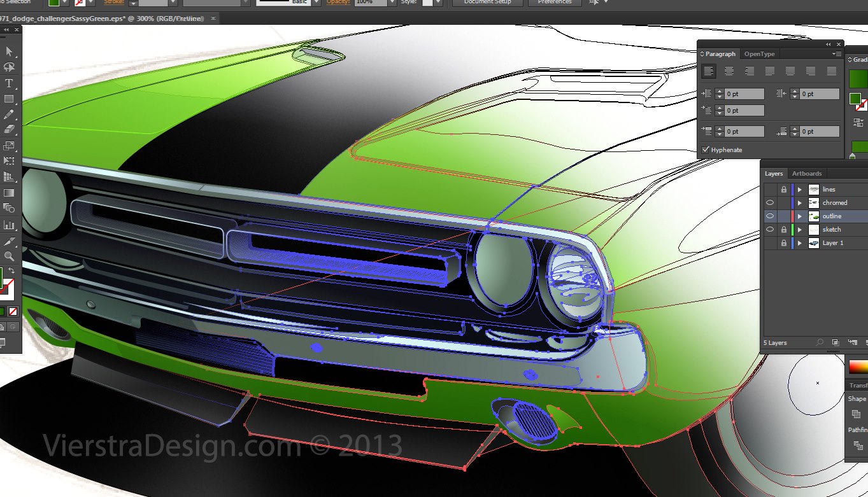Open the Paragraph panel flyout menu
The height and width of the screenshot is (497, 868).
837,54
